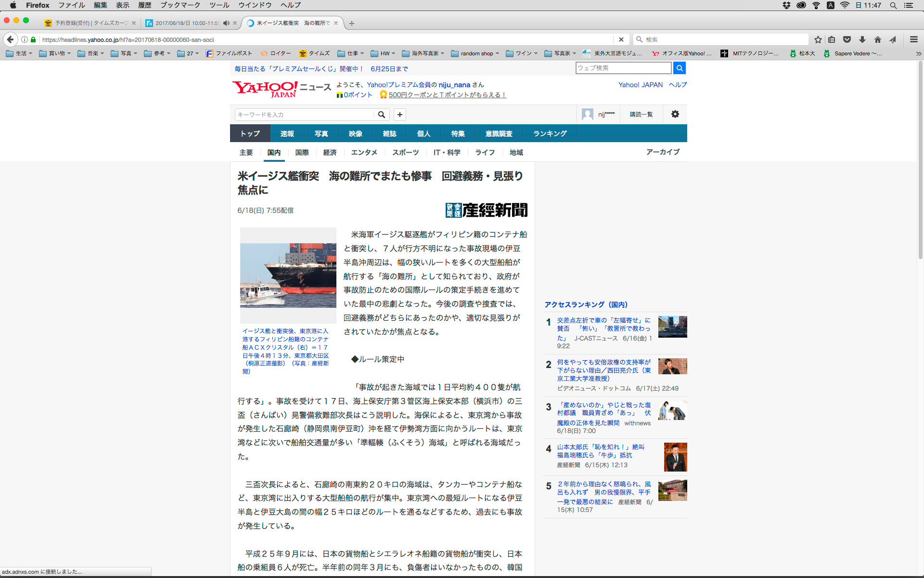Open the hamburger menu icon
Screen dimensions: 924x578
913,39
